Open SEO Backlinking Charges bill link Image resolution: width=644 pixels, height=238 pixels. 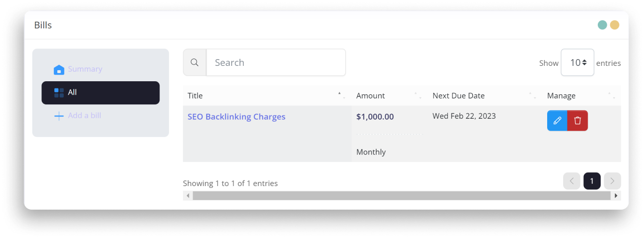[x=236, y=117]
